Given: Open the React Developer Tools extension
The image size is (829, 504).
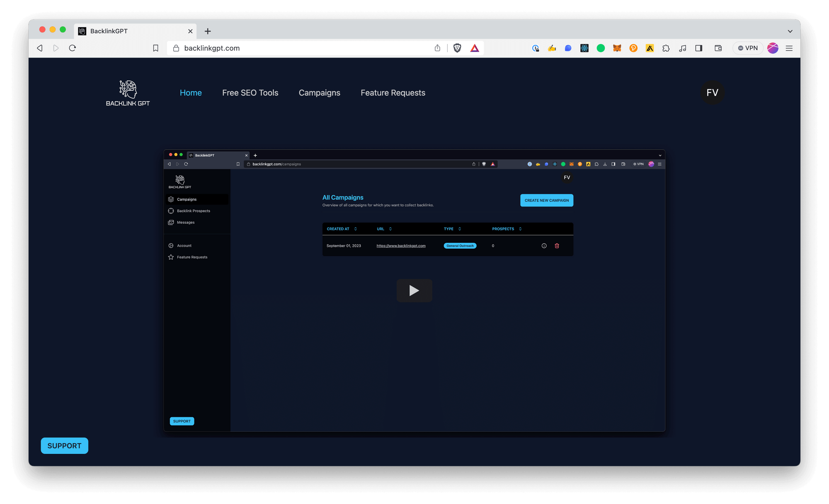Looking at the screenshot, I should tap(584, 48).
